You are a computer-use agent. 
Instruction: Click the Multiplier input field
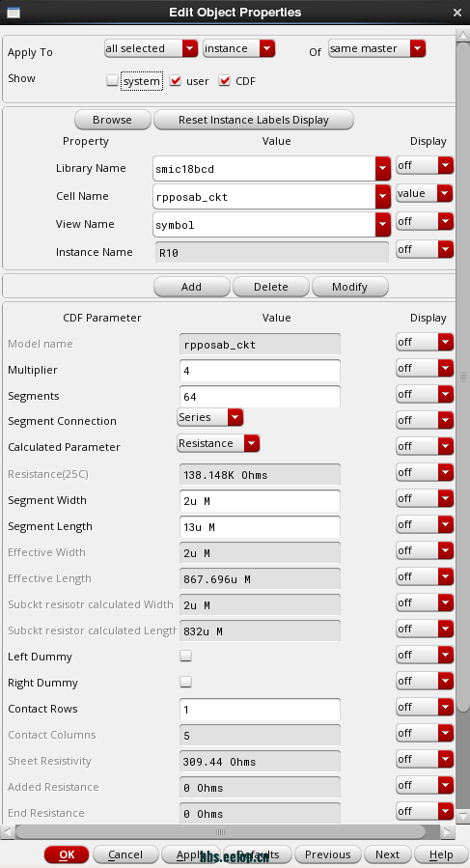point(260,371)
